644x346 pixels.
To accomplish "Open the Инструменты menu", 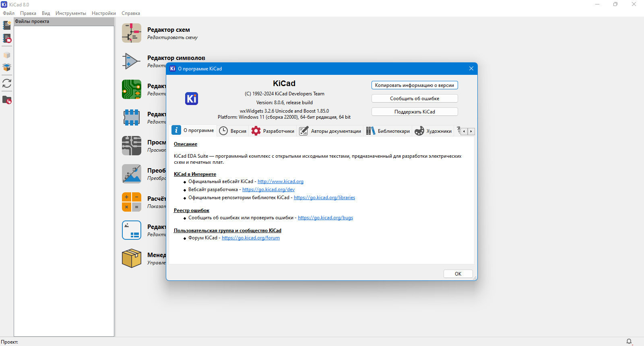I will tap(71, 13).
